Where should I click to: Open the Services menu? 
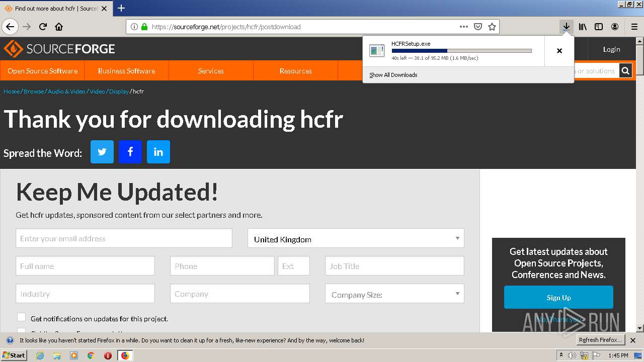211,71
